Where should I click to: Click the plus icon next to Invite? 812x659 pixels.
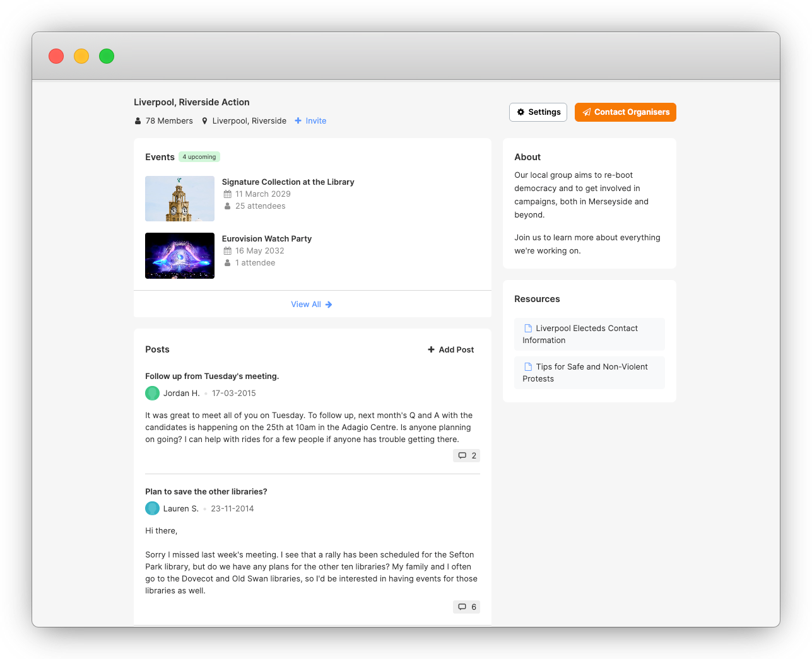[298, 121]
